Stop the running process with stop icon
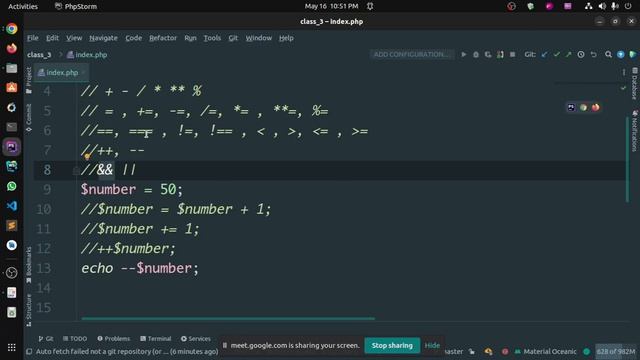The width and height of the screenshot is (640, 360). pos(512,54)
